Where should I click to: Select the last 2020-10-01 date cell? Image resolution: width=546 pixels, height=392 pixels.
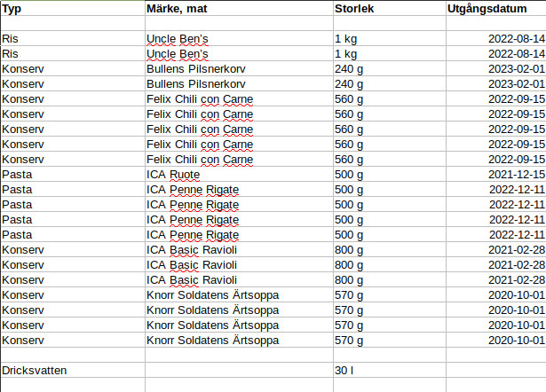point(496,340)
